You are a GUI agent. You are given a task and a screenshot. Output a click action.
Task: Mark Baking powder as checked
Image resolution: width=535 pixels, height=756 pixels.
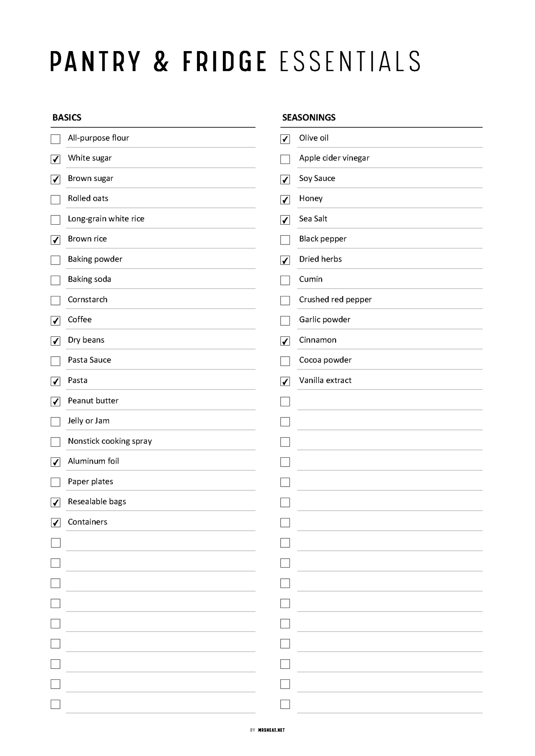click(x=56, y=260)
